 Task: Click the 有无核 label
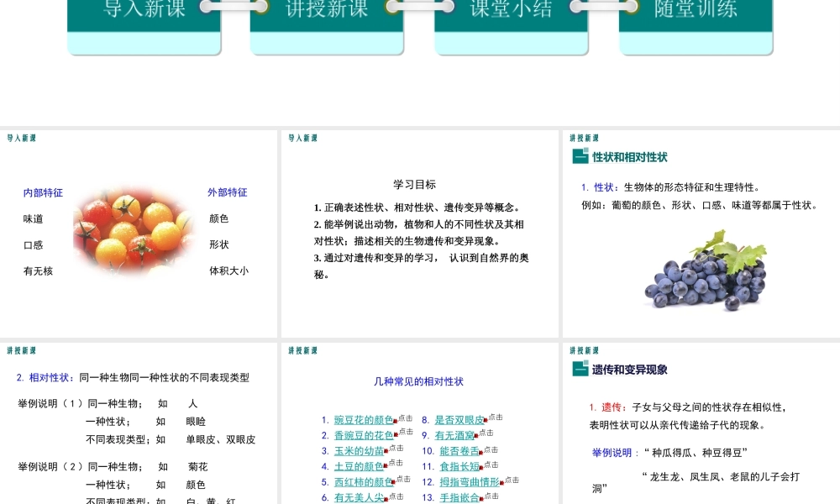coord(38,271)
